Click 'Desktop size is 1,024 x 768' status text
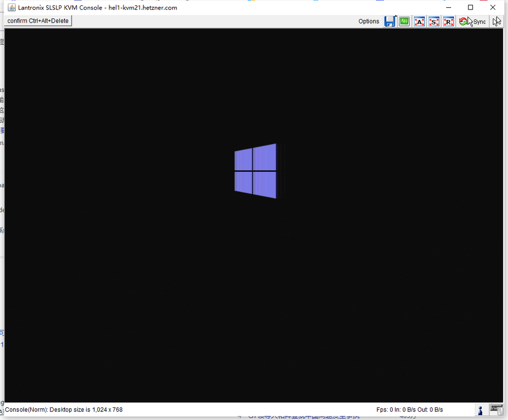Image resolution: width=508 pixels, height=420 pixels. (x=86, y=409)
